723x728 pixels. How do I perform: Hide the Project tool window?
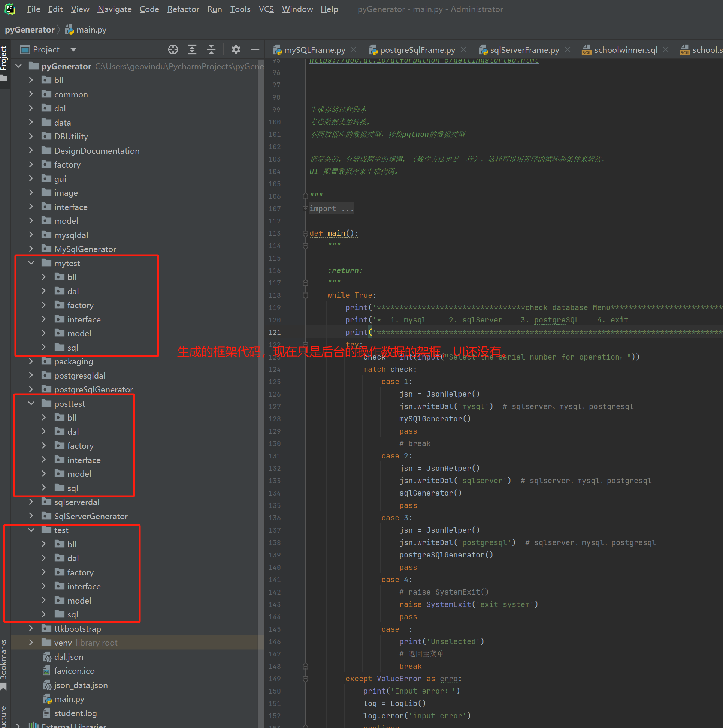coord(255,50)
